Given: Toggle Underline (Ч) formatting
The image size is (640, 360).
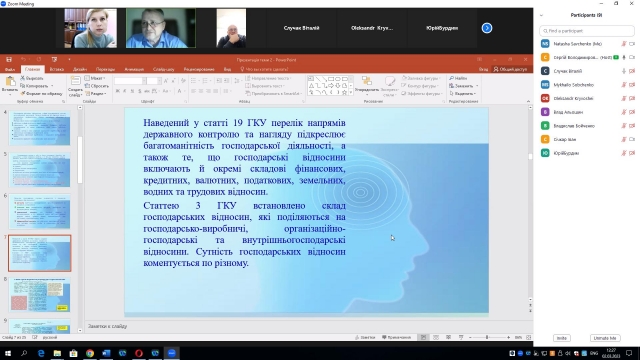Looking at the screenshot, I should point(132,91).
